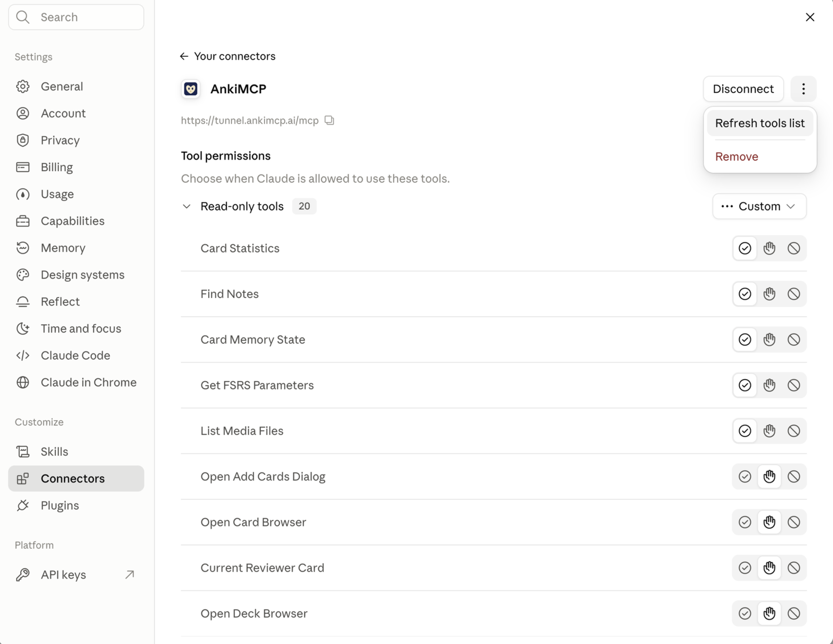Collapse the Read-only tools section
833x644 pixels.
coord(186,207)
